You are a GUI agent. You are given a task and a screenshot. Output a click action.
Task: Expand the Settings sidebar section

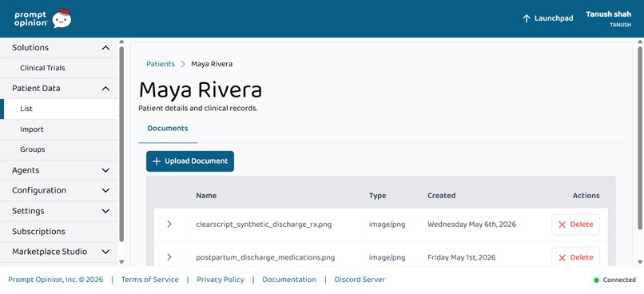(x=105, y=211)
